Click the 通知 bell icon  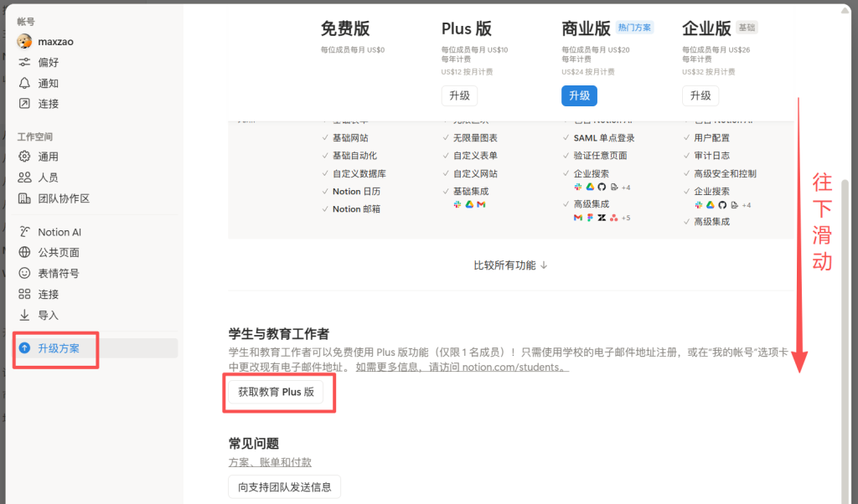click(x=24, y=83)
